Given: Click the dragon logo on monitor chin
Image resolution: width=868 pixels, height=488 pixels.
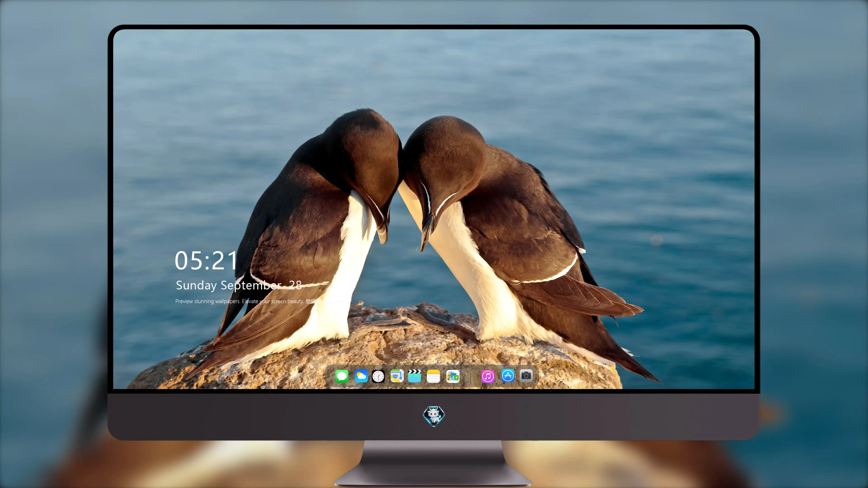Looking at the screenshot, I should (x=434, y=416).
